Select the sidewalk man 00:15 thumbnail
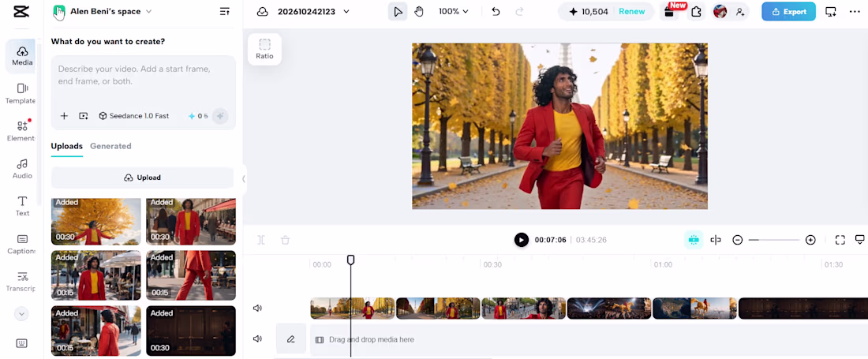 [x=95, y=275]
